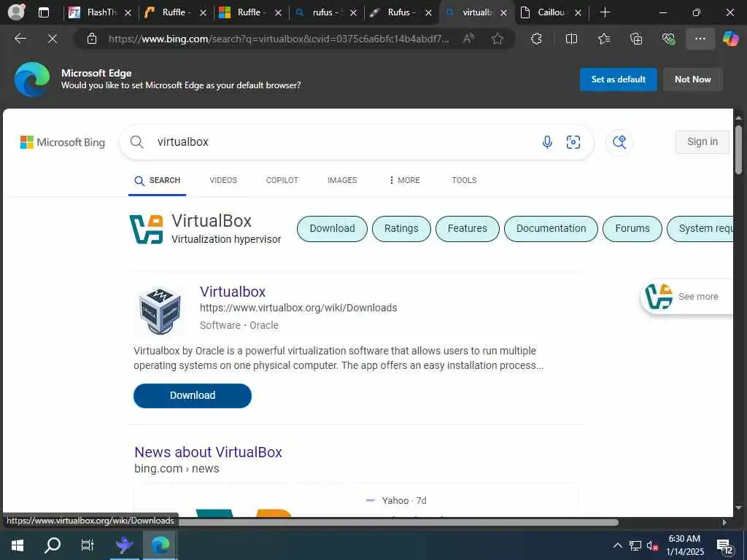Open the Extensions puzzle icon
This screenshot has height=560, width=747.
[x=536, y=39]
